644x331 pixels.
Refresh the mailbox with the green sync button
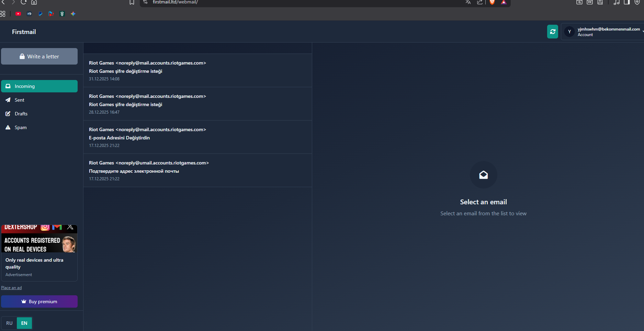pos(552,32)
